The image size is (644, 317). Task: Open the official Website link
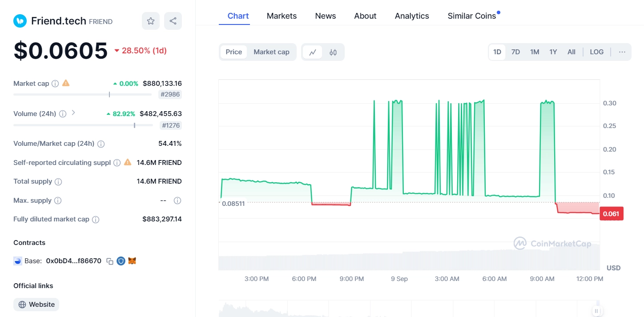point(36,305)
